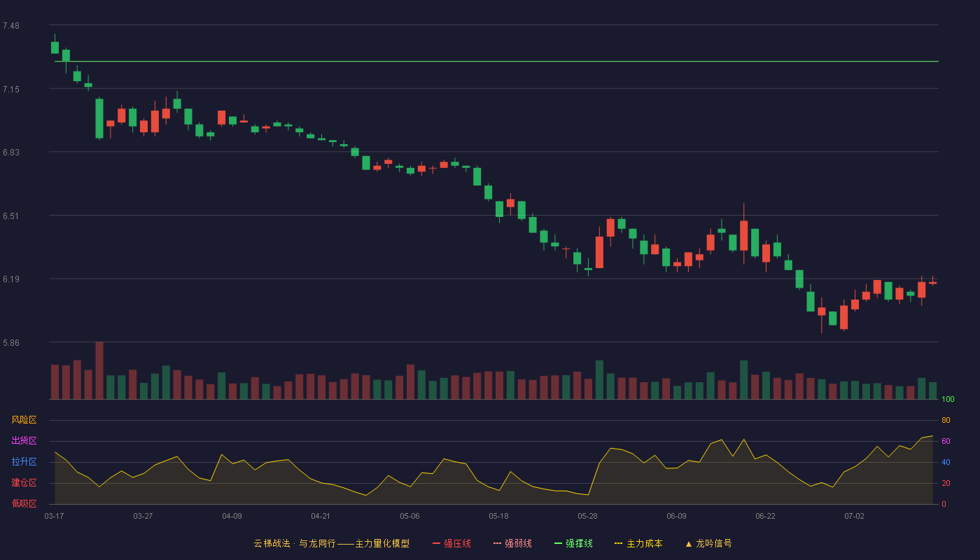Select the 风险区 zone label
This screenshot has width=980, height=560.
click(24, 420)
